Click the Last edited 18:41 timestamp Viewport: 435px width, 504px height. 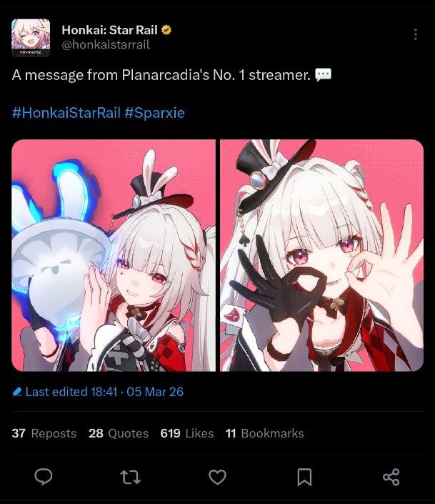[x=71, y=392]
